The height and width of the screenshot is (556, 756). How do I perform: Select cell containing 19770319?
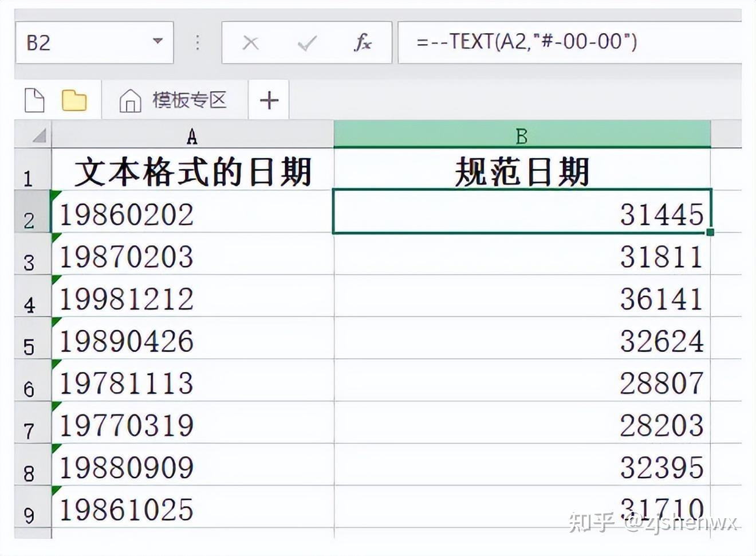[192, 422]
